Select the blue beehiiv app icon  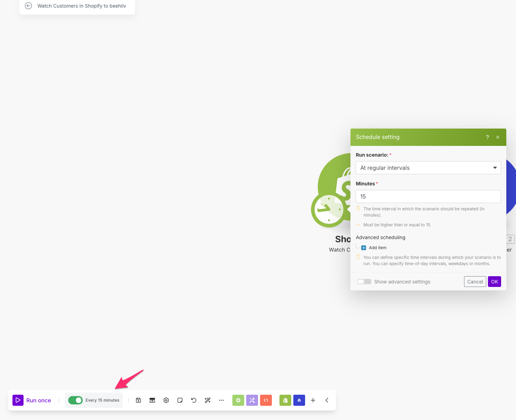coord(299,400)
